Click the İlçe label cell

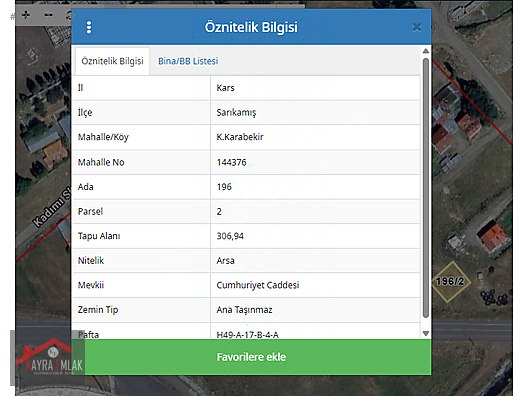click(x=141, y=112)
